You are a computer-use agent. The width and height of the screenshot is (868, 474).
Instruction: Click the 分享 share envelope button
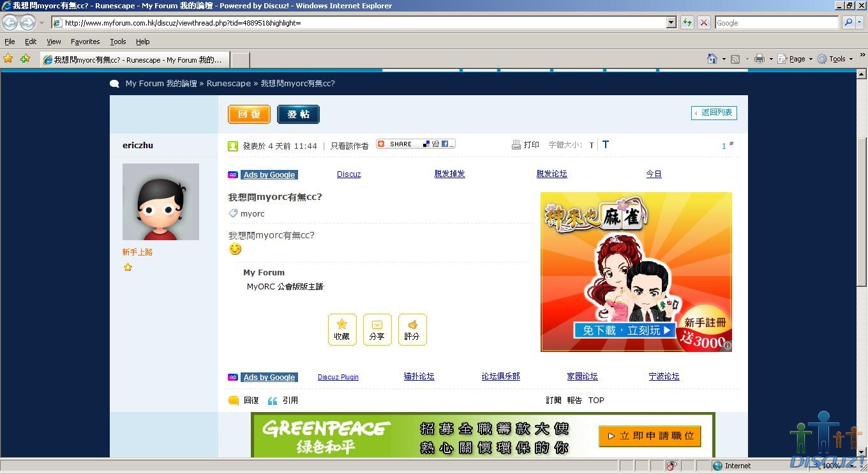377,330
